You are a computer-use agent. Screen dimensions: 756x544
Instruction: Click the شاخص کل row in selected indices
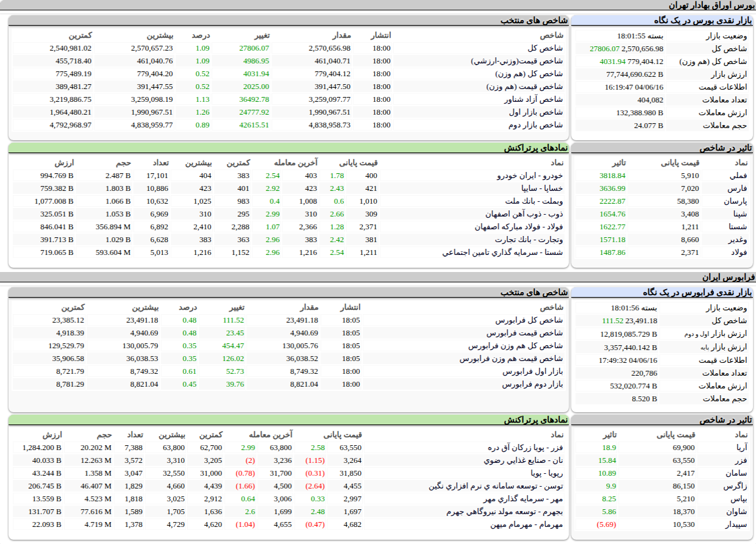288,48
